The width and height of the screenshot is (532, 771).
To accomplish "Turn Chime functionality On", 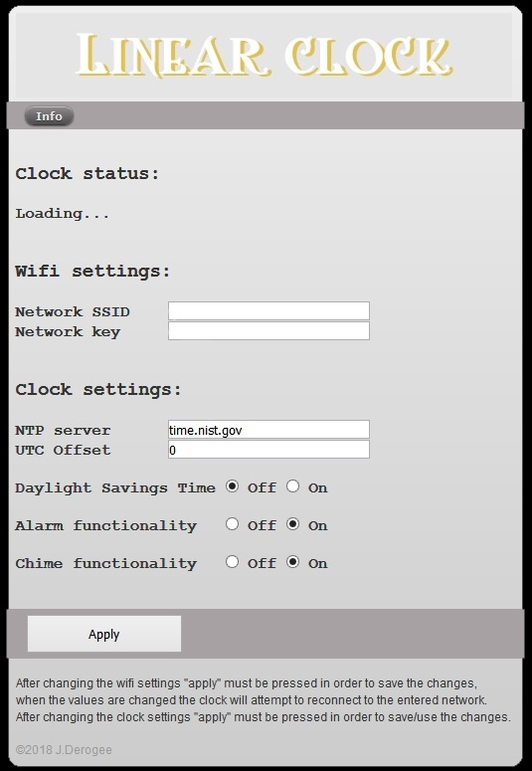I will click(292, 562).
